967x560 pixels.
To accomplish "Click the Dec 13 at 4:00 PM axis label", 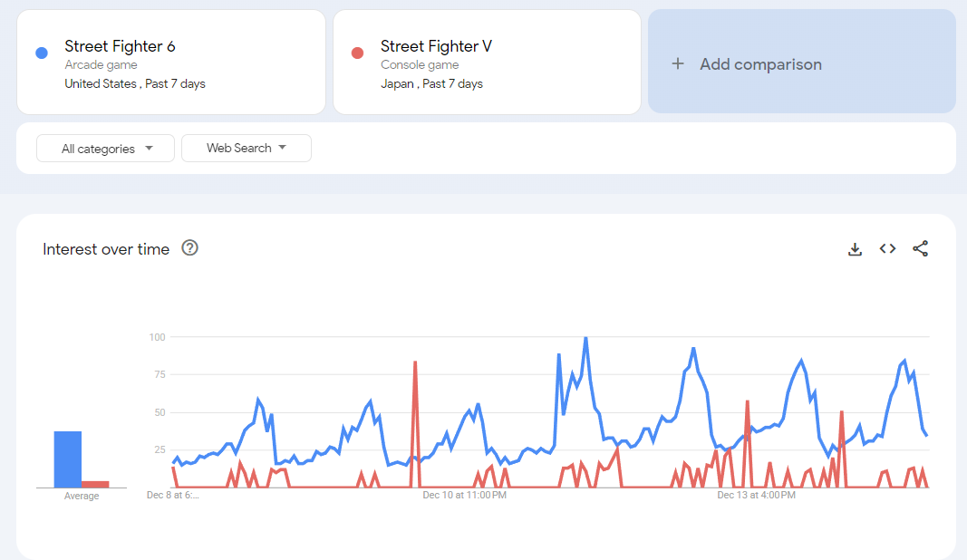I will tap(756, 496).
